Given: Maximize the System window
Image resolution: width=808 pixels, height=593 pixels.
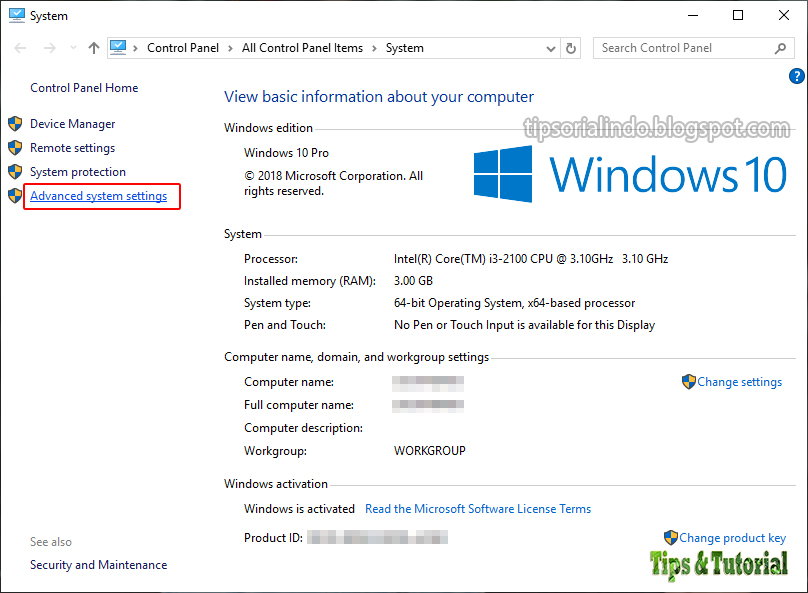Looking at the screenshot, I should tap(738, 15).
